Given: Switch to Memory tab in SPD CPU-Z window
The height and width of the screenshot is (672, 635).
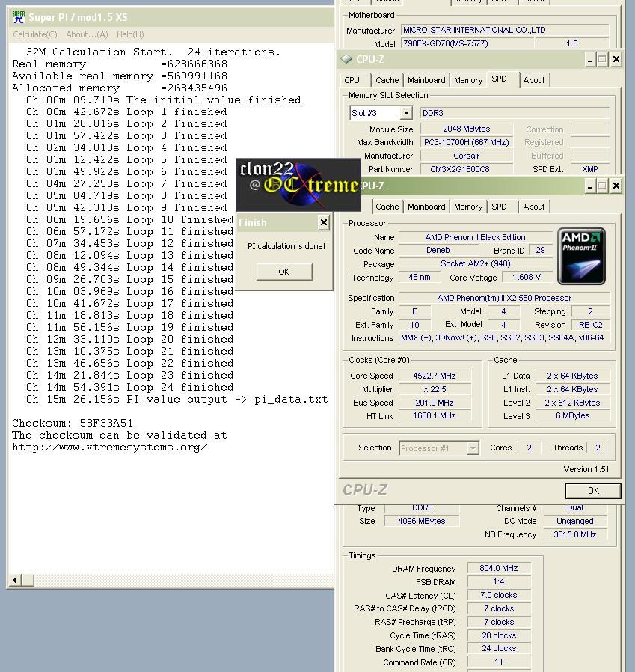Looking at the screenshot, I should point(468,80).
